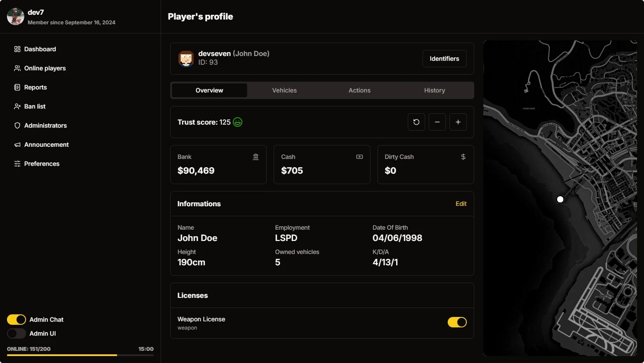Revoke the Weapon License toggle
This screenshot has height=363, width=644.
[457, 322]
